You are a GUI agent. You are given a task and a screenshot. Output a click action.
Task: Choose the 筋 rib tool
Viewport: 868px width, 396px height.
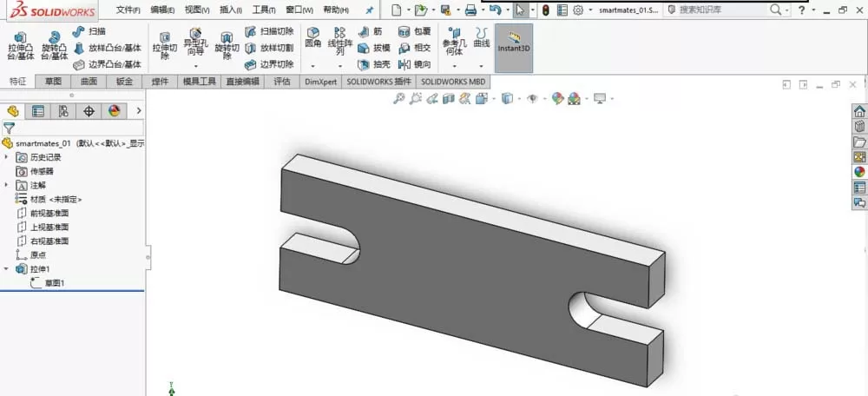pyautogui.click(x=371, y=31)
